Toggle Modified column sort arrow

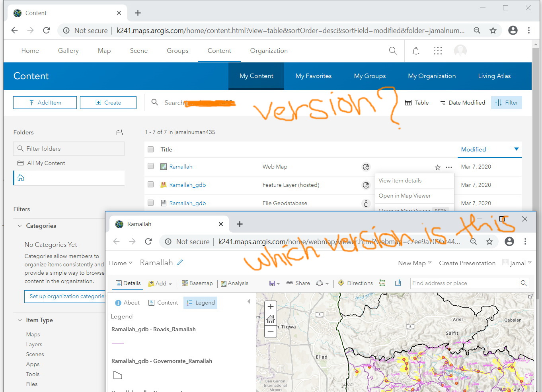[x=517, y=149]
